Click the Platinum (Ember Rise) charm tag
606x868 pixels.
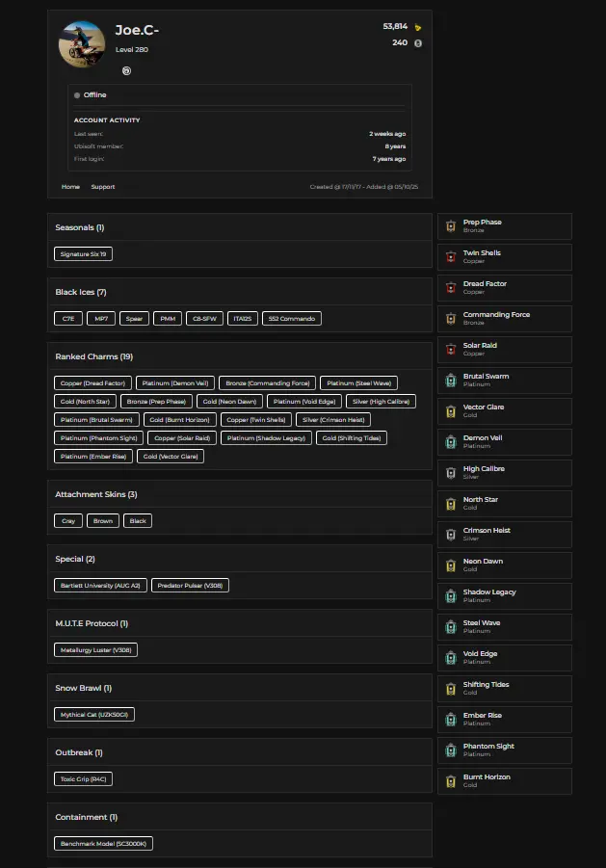(x=93, y=456)
